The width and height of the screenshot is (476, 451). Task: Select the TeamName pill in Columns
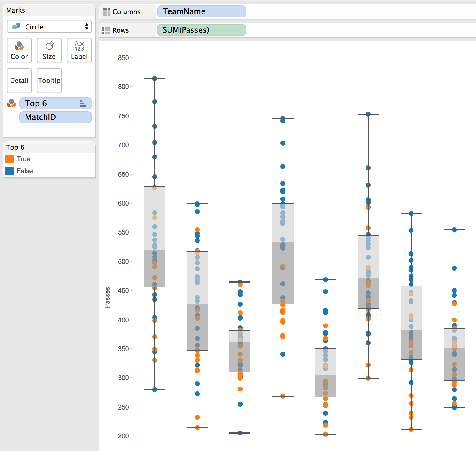pyautogui.click(x=201, y=11)
